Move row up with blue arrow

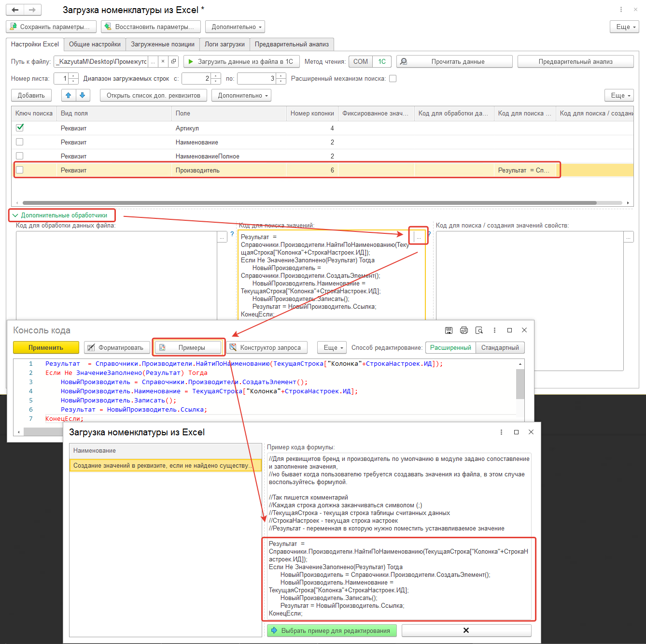(69, 95)
